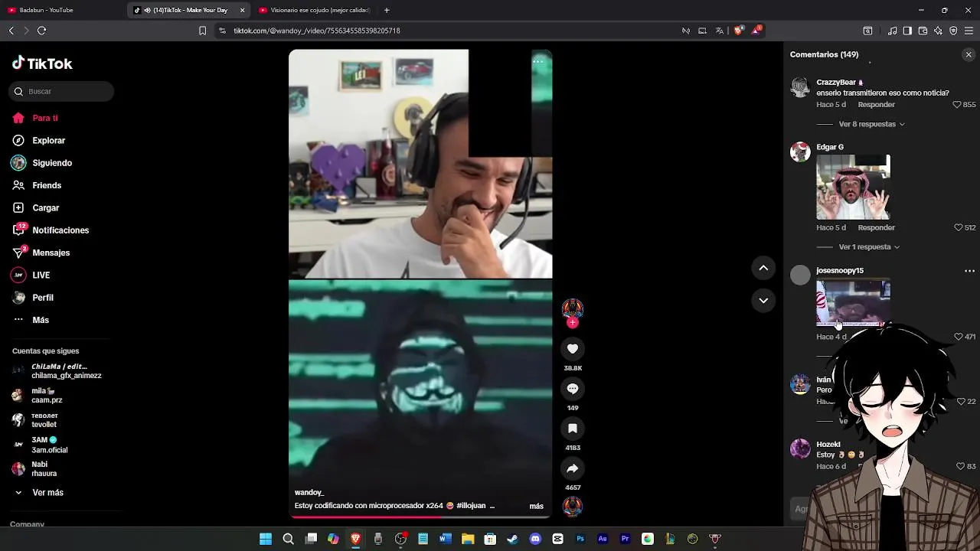
Task: Open video comments bubble icon
Action: point(573,389)
